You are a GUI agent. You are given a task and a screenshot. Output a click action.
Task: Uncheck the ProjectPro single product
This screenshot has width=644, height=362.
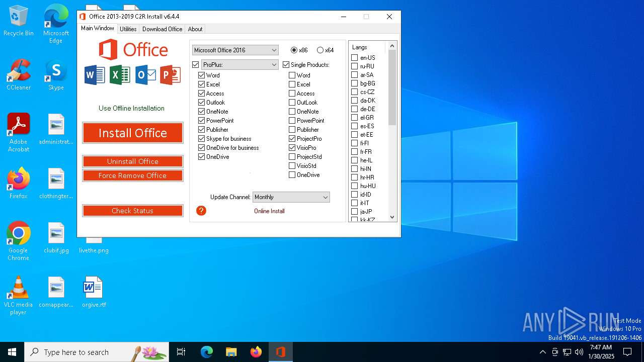click(x=292, y=138)
